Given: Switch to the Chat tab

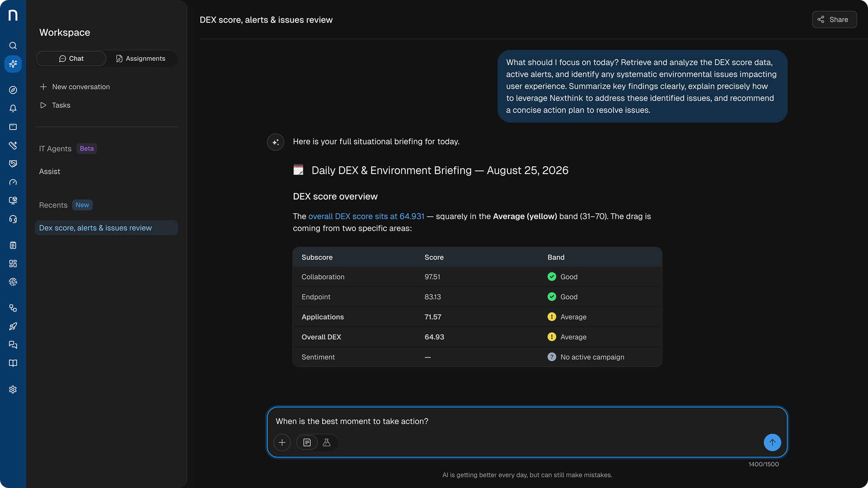Looking at the screenshot, I should [x=71, y=58].
